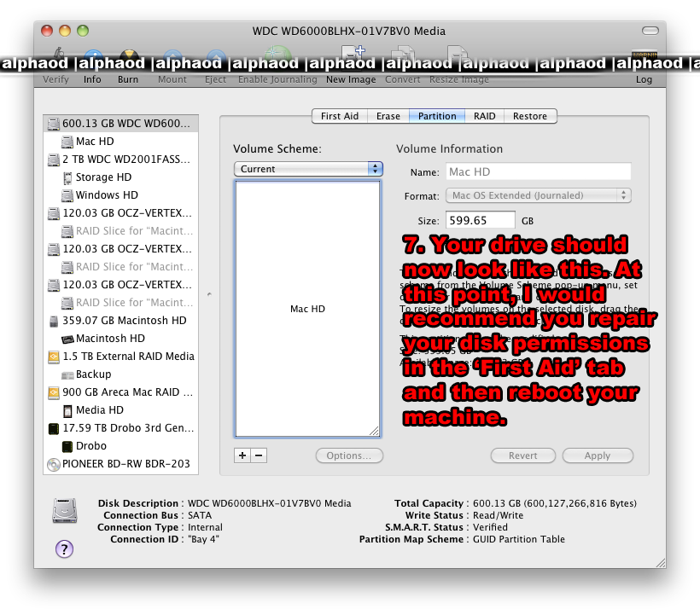This screenshot has width=700, height=615.
Task: Select the Windows HD volume icon
Action: click(x=67, y=195)
